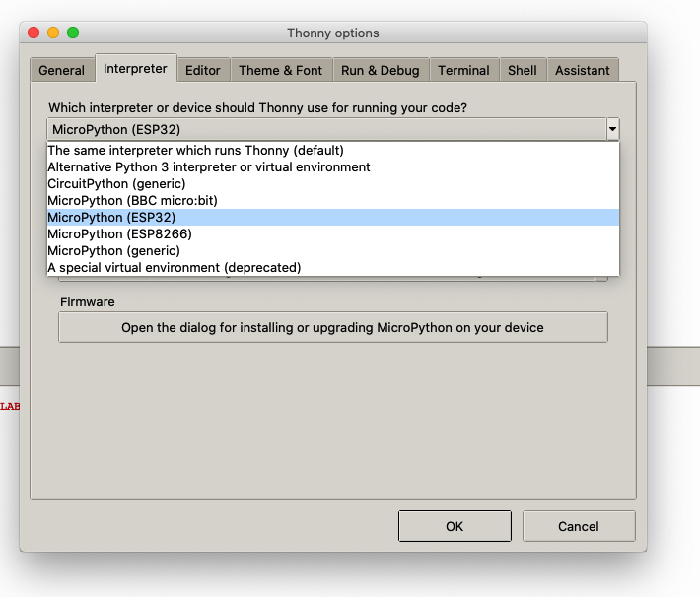The height and width of the screenshot is (597, 700).
Task: Switch to the Terminal tab
Action: pos(463,70)
